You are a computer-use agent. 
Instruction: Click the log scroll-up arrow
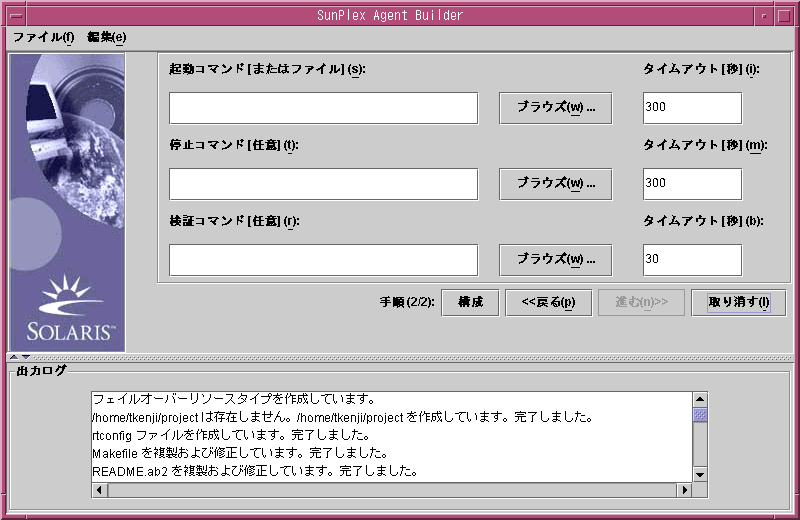click(700, 399)
